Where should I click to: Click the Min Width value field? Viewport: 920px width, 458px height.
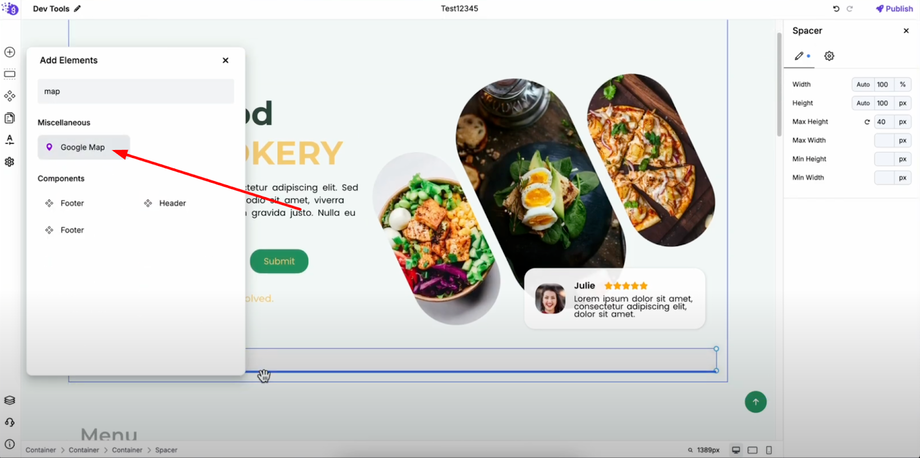click(x=884, y=178)
